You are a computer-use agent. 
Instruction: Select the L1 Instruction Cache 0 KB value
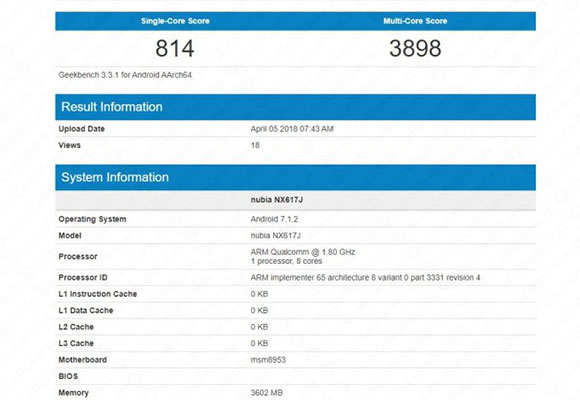(259, 294)
